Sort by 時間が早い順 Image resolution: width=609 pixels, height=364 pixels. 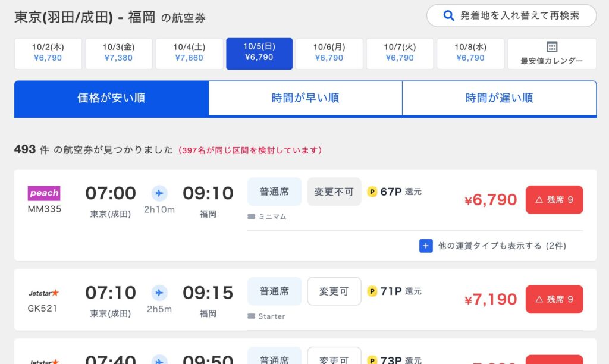(x=305, y=98)
